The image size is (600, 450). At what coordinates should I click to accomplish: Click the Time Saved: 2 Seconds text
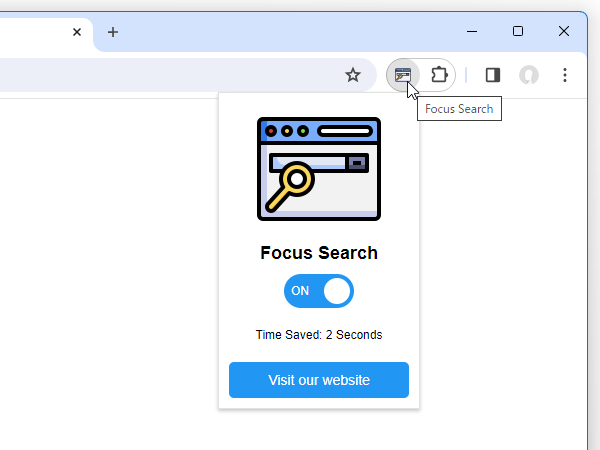319,335
